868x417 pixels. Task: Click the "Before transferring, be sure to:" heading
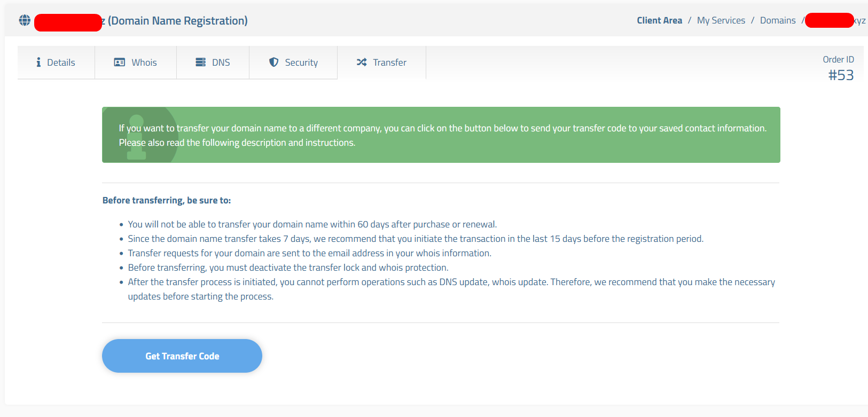167,200
